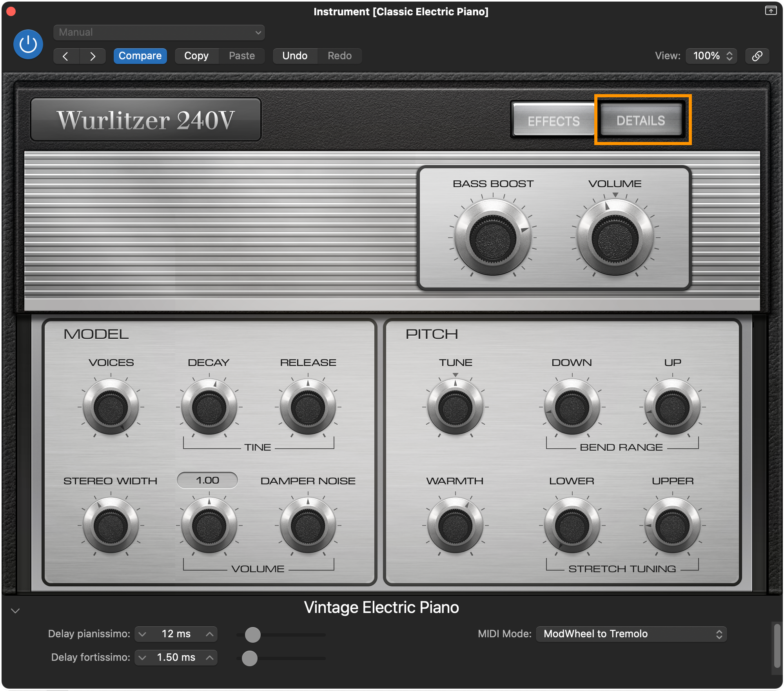Increase Delay fortissimo with up chevron
The width and height of the screenshot is (784, 691).
coord(210,658)
